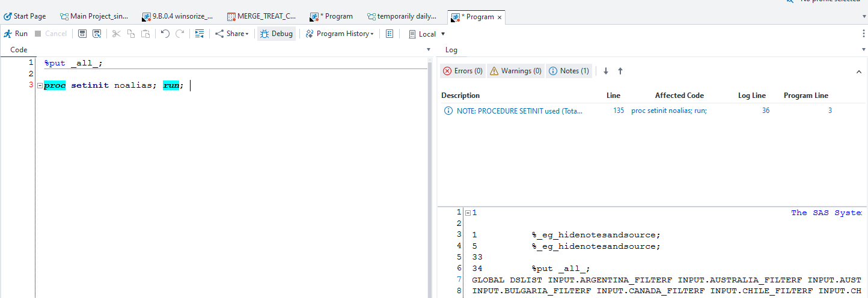The width and height of the screenshot is (868, 298).
Task: Open the Local server dropdown
Action: (x=427, y=34)
